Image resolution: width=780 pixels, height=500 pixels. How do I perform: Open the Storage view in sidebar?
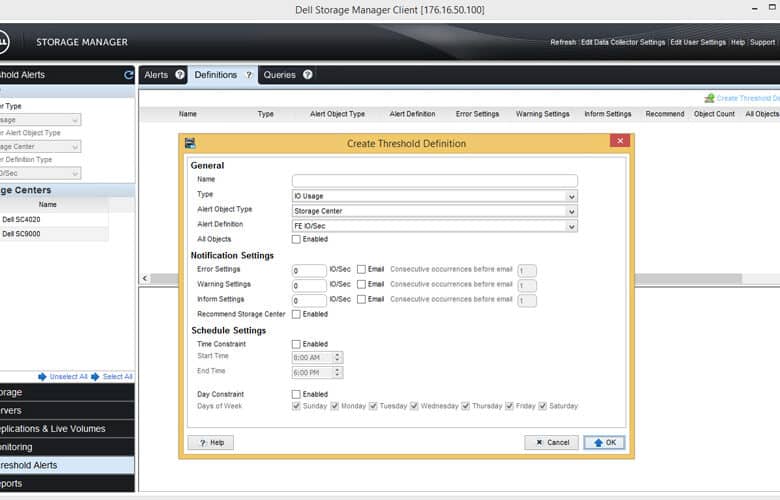click(x=67, y=392)
